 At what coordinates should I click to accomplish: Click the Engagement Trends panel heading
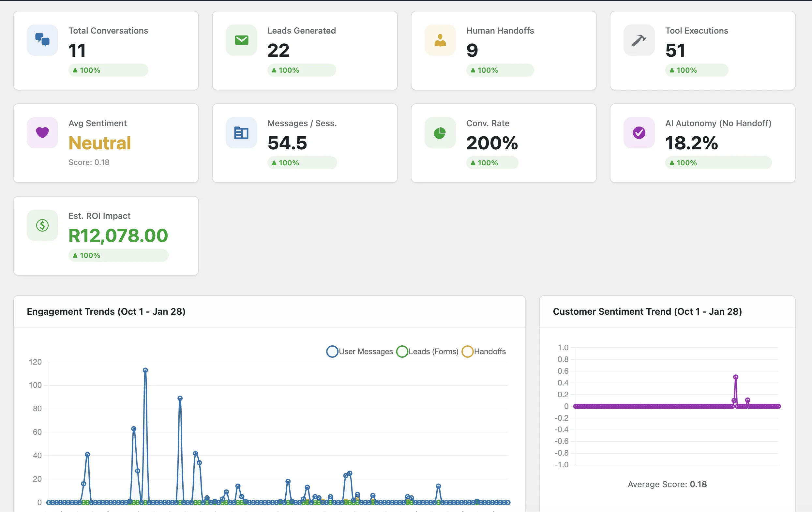click(106, 311)
